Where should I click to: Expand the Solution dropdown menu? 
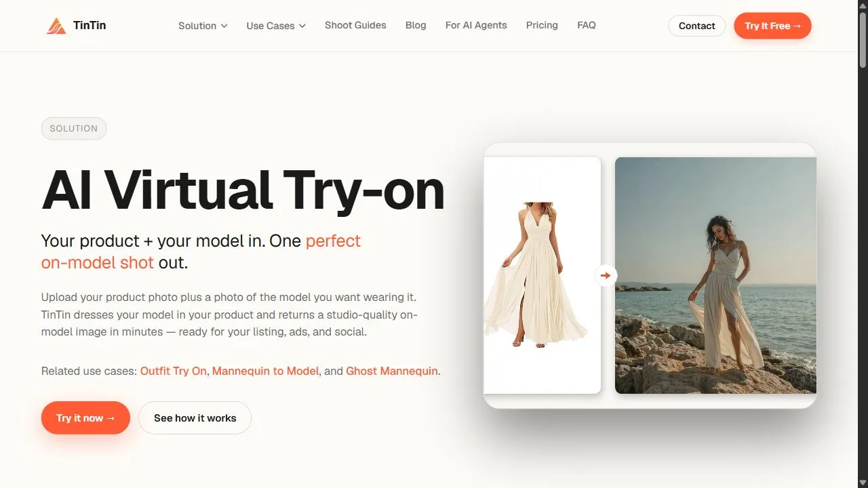[203, 26]
